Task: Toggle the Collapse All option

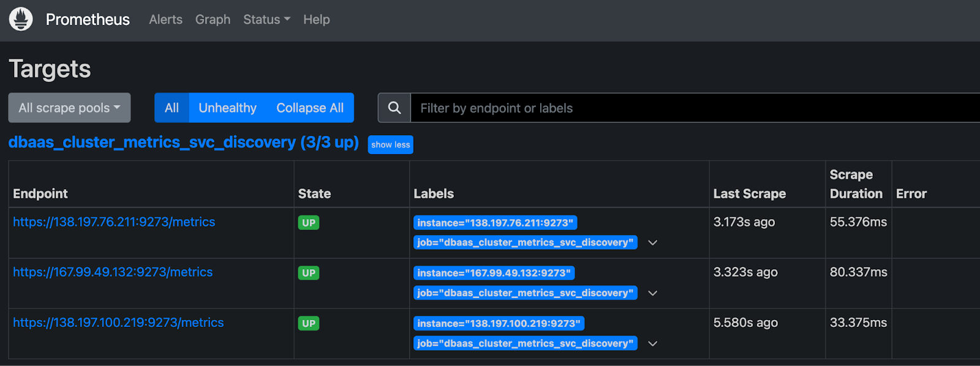Action: coord(309,108)
